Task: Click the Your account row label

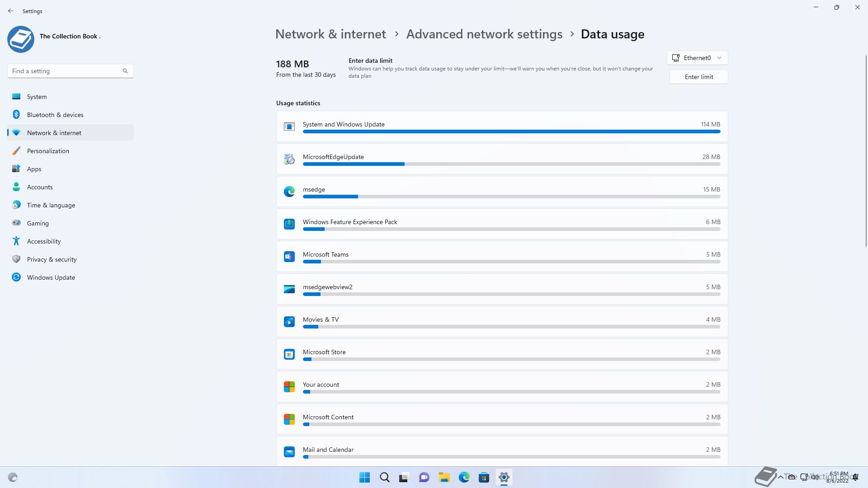Action: point(321,385)
